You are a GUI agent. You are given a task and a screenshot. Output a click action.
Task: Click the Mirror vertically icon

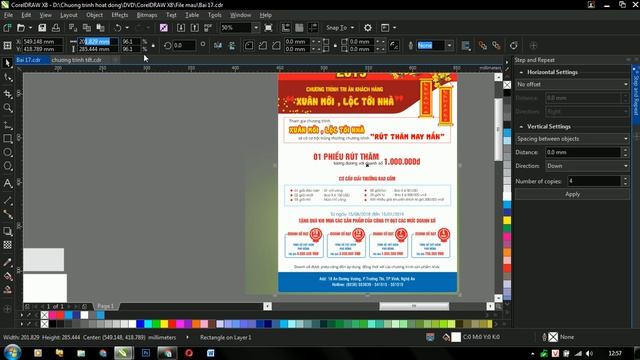232,45
